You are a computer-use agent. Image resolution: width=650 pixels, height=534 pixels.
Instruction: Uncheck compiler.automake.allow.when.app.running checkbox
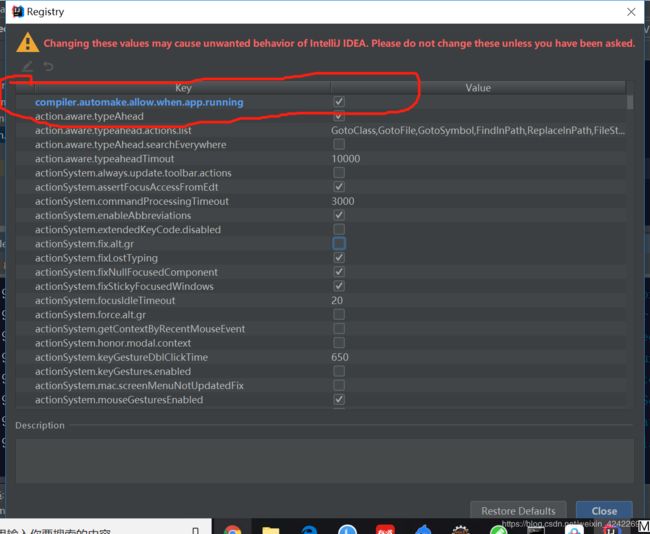pyautogui.click(x=339, y=102)
